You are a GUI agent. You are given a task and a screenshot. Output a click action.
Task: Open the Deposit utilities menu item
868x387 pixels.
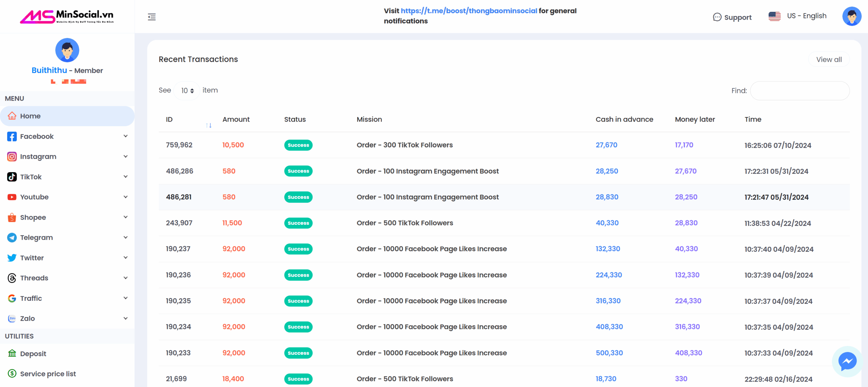[67, 353]
